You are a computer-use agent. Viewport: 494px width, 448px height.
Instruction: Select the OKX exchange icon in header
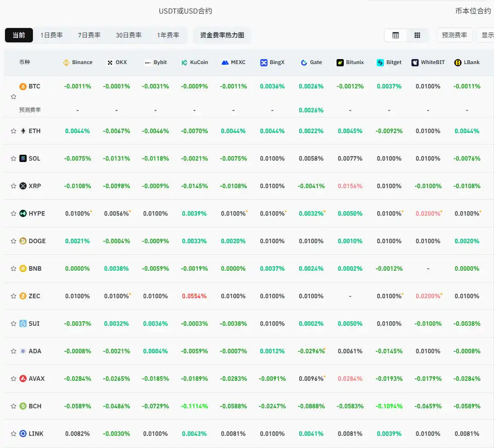pos(110,62)
